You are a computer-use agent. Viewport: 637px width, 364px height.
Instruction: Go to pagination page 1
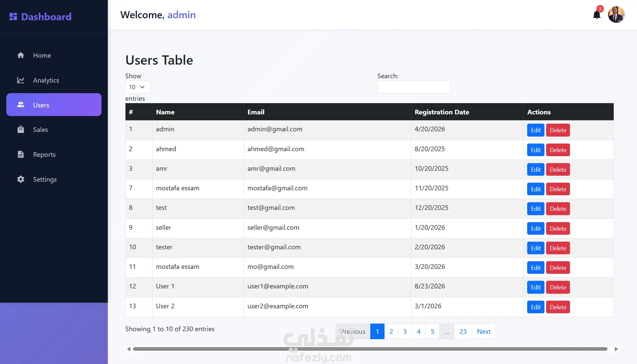(x=377, y=332)
